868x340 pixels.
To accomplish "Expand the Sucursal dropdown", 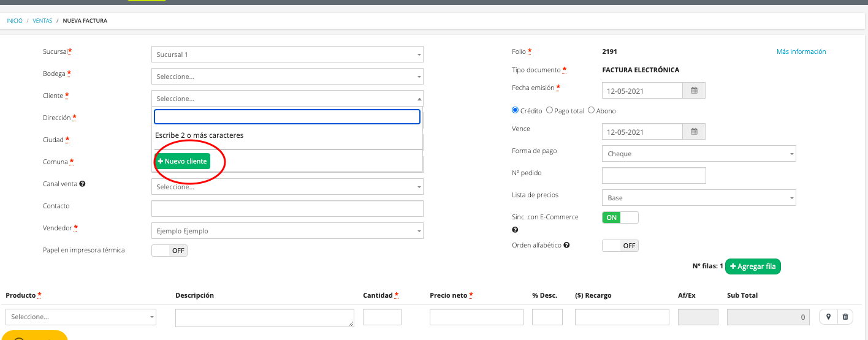I will pyautogui.click(x=287, y=55).
